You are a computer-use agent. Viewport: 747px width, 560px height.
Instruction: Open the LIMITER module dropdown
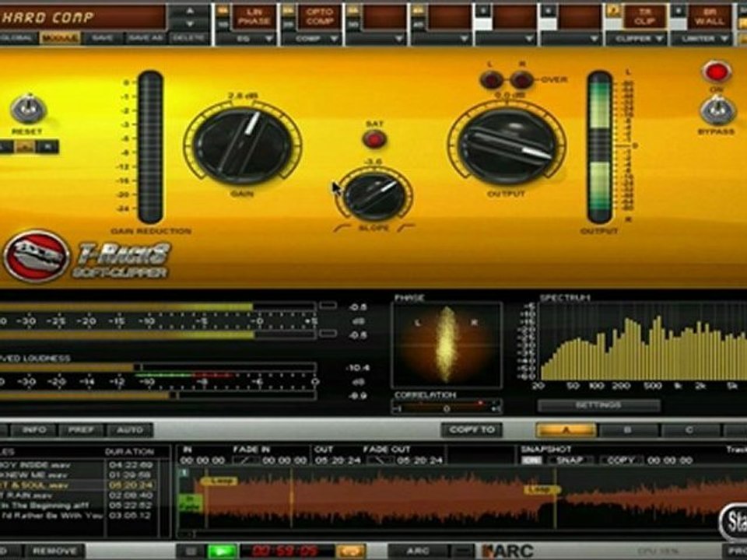[701, 39]
